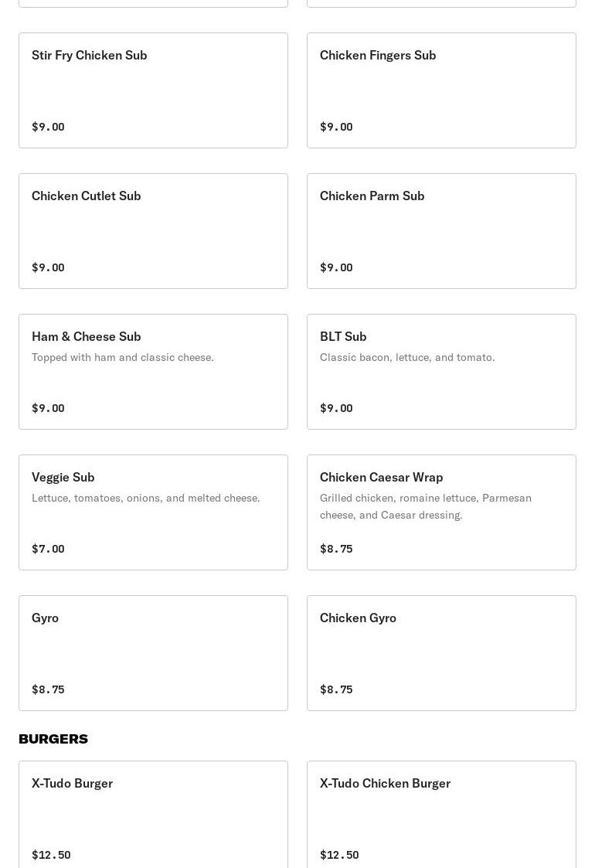Click the BURGERS section heading
This screenshot has height=868, width=595.
(53, 738)
